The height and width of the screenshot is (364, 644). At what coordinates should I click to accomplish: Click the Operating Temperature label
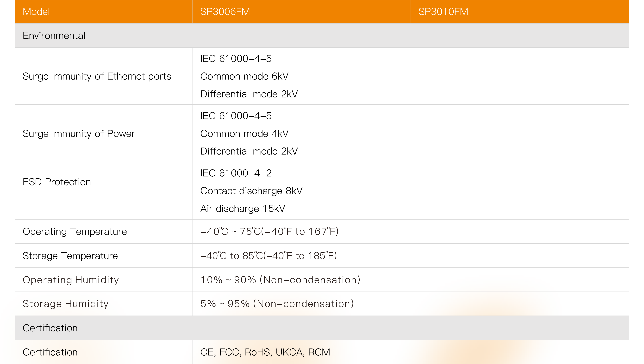(x=75, y=232)
